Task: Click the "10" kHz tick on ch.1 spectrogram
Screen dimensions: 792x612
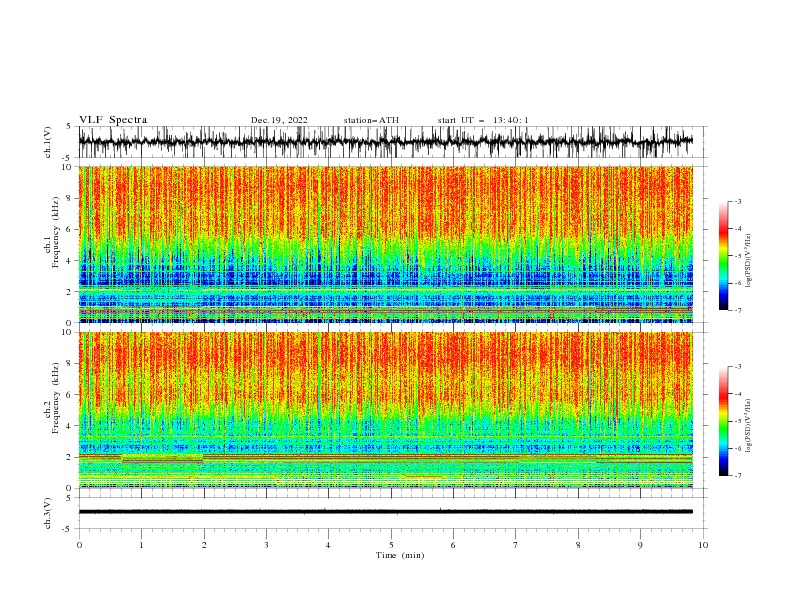Action: tap(69, 167)
